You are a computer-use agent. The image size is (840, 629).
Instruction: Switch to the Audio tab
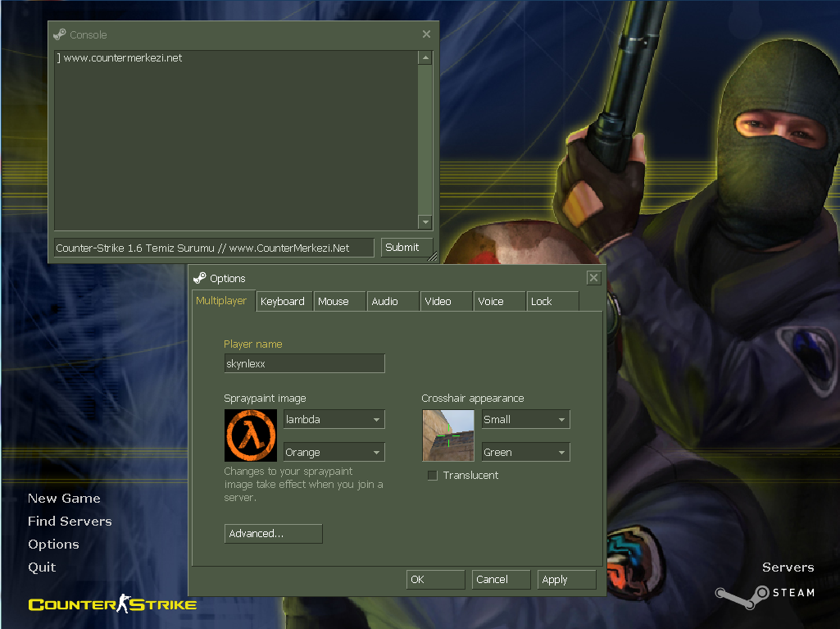click(393, 301)
